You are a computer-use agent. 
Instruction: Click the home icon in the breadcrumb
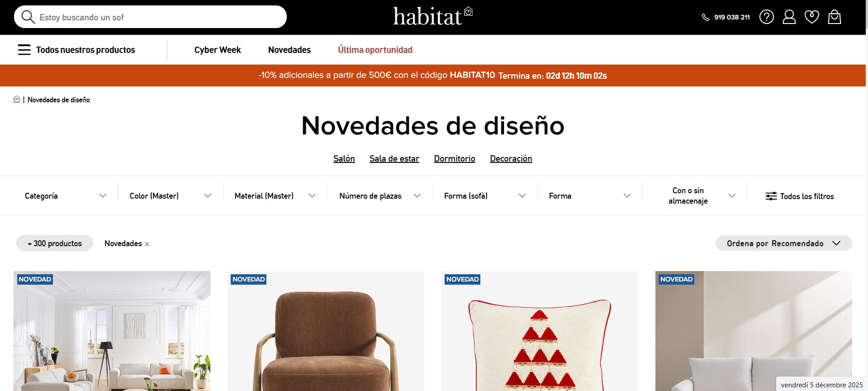click(x=17, y=100)
